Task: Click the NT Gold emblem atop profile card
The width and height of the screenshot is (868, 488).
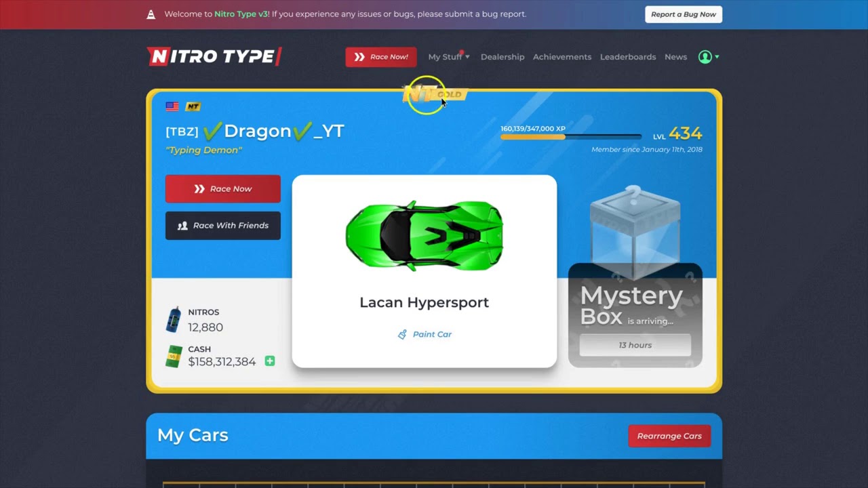Action: pyautogui.click(x=434, y=94)
